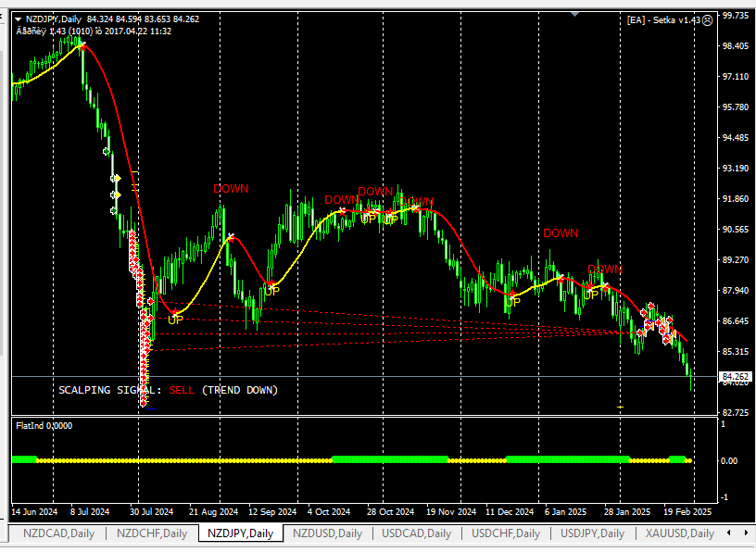This screenshot has height=552, width=756.
Task: Click the 14 Jun 2024 date label
Action: click(x=34, y=511)
